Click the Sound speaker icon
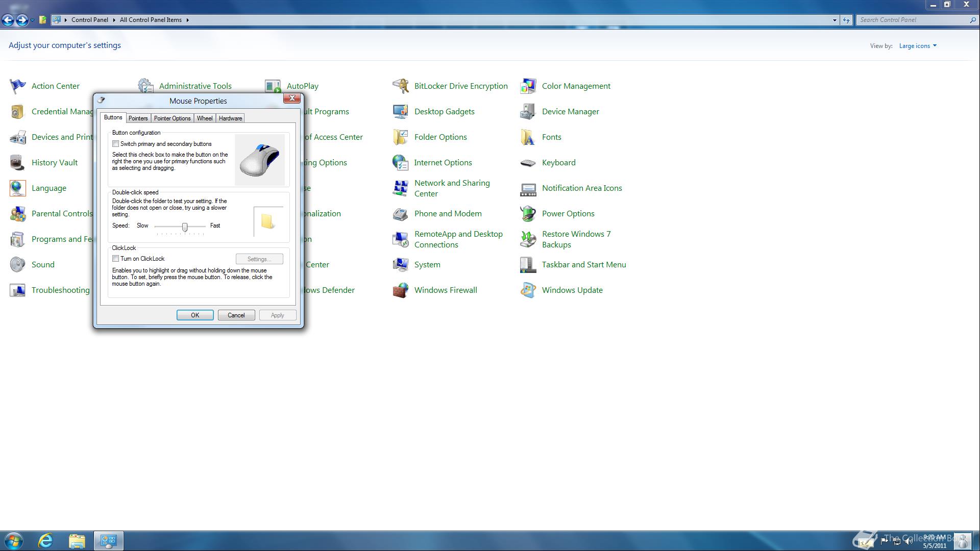 [x=17, y=264]
